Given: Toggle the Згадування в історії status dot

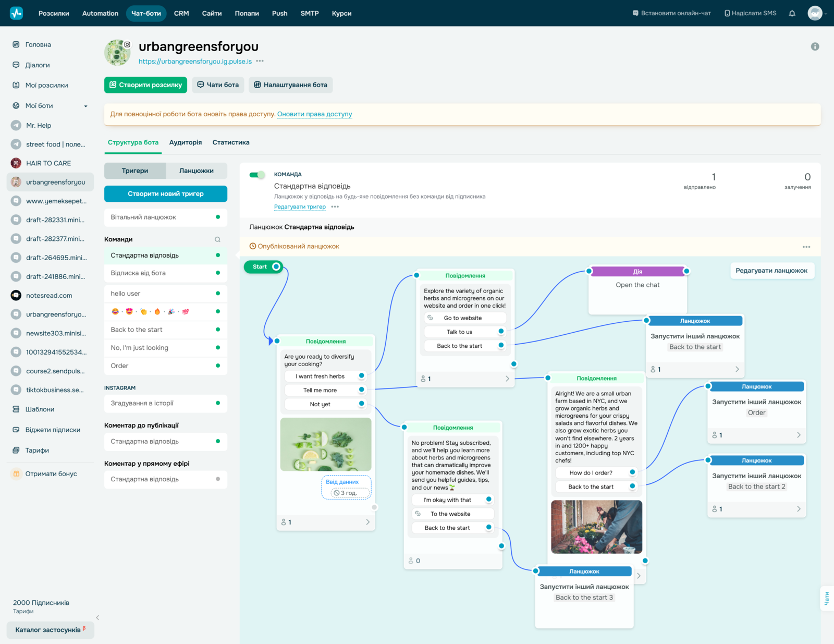Looking at the screenshot, I should click(x=218, y=403).
